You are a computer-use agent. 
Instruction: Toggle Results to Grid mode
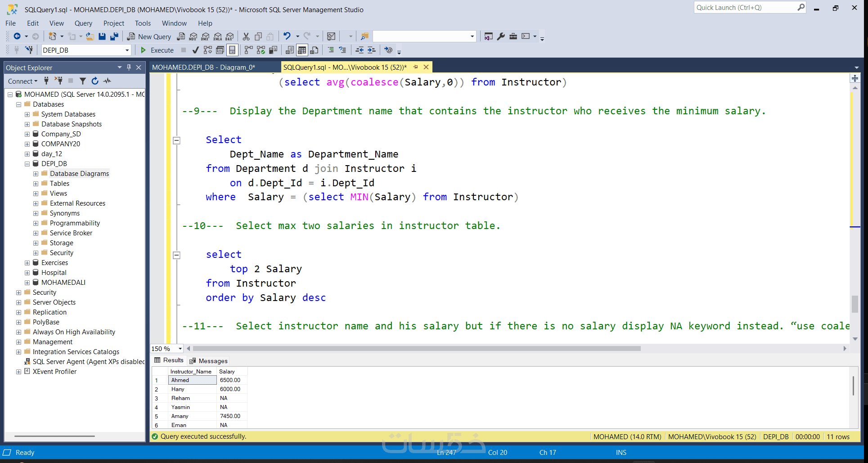(302, 50)
